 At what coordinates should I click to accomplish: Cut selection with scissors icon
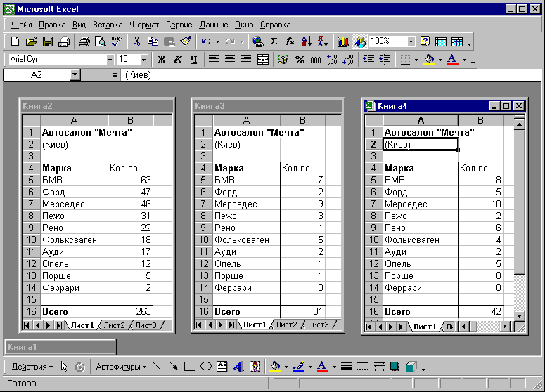coord(136,41)
